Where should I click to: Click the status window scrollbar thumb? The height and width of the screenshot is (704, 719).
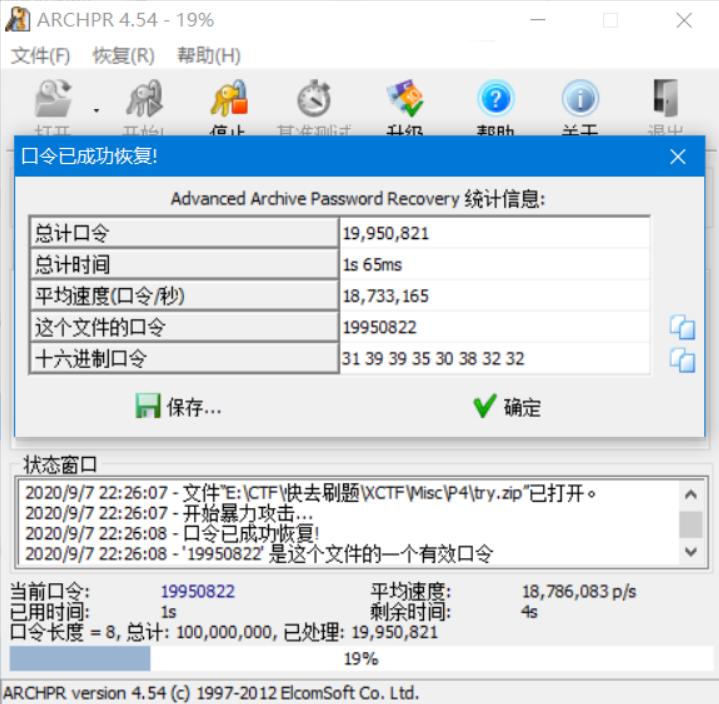click(x=691, y=524)
